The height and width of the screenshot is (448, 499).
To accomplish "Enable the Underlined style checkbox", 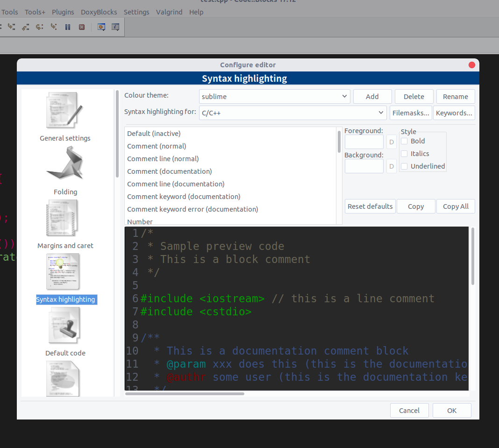I will 404,166.
